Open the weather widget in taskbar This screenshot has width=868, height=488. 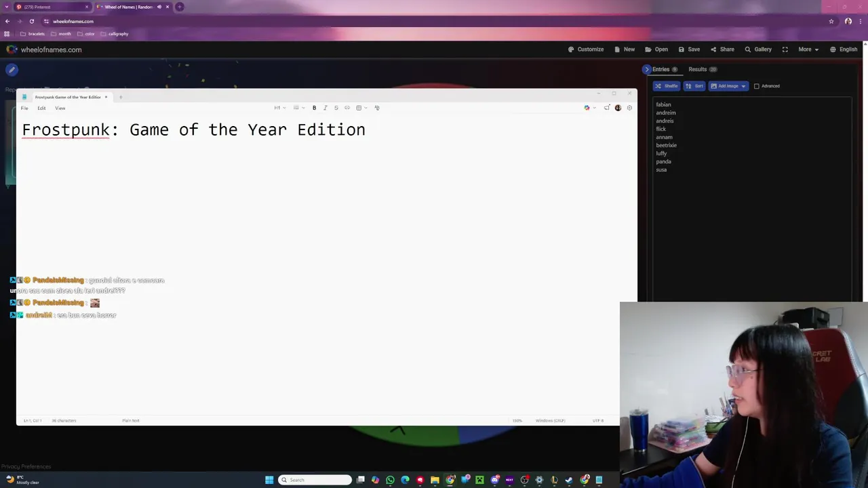tap(22, 480)
